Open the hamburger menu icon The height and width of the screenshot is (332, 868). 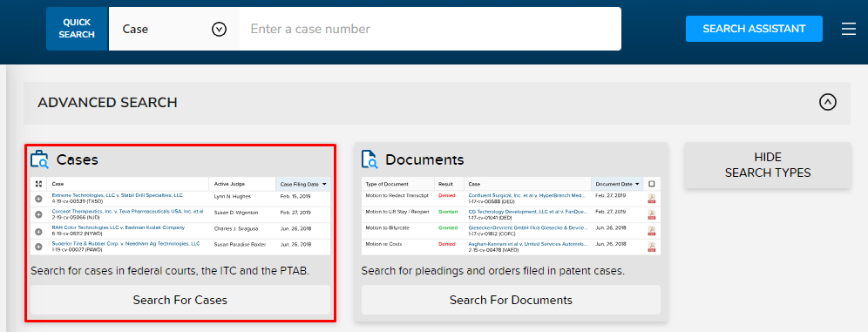pos(849,29)
